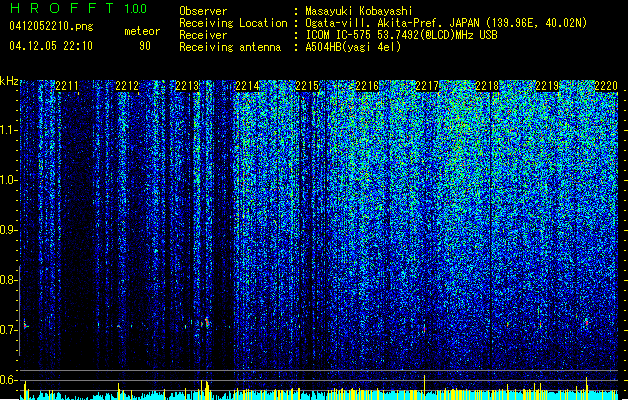Click the 1.1 frequency axis tick
Image resolution: width=629 pixels, height=400 pixels.
point(8,130)
